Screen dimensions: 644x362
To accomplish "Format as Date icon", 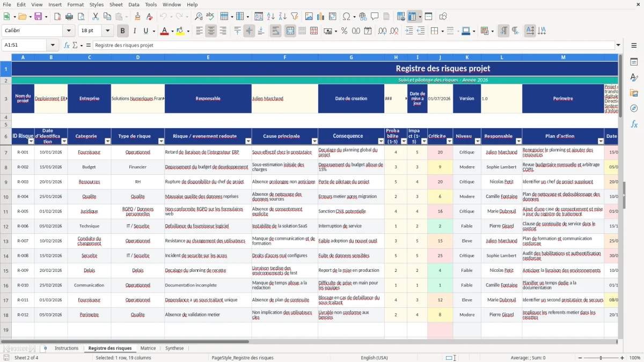I will (368, 31).
